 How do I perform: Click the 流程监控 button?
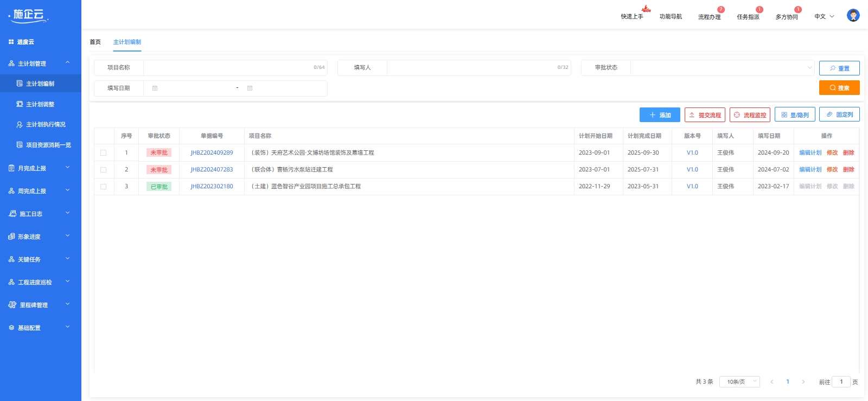coord(750,115)
